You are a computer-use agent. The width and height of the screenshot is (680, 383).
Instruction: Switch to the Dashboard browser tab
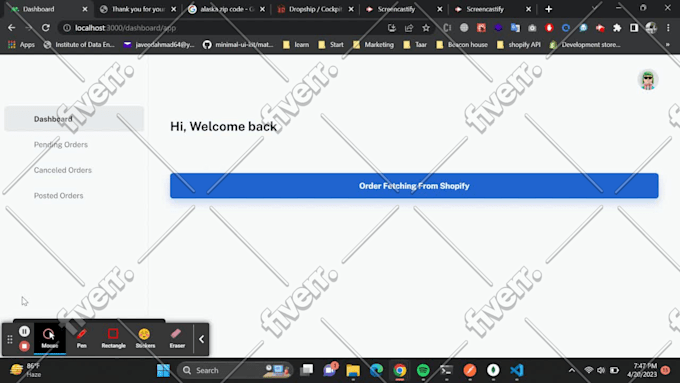pyautogui.click(x=49, y=9)
